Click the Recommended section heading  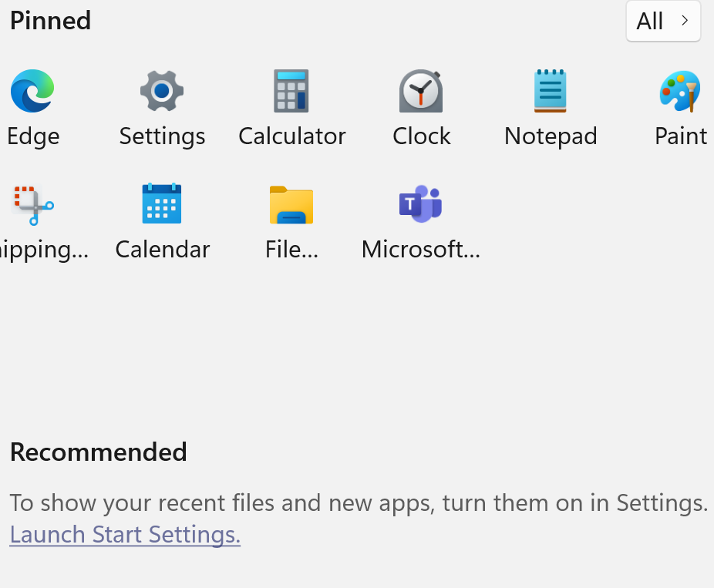pos(98,452)
